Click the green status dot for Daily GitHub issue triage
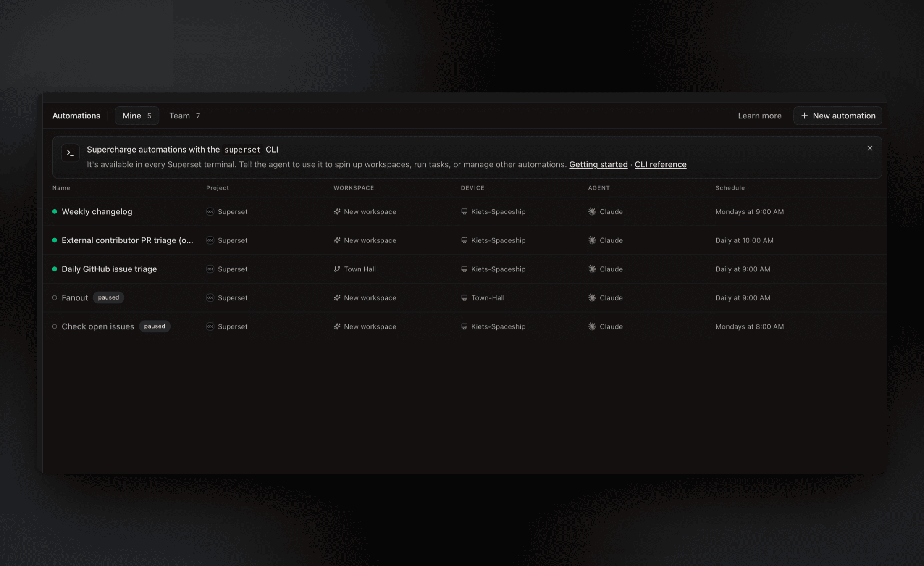Screen dimensions: 924x566 (55, 269)
